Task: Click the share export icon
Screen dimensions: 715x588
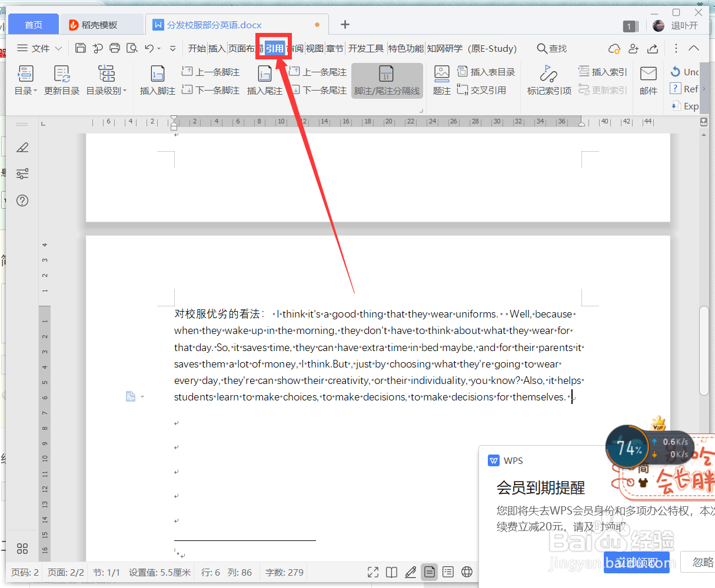Action: pyautogui.click(x=653, y=48)
